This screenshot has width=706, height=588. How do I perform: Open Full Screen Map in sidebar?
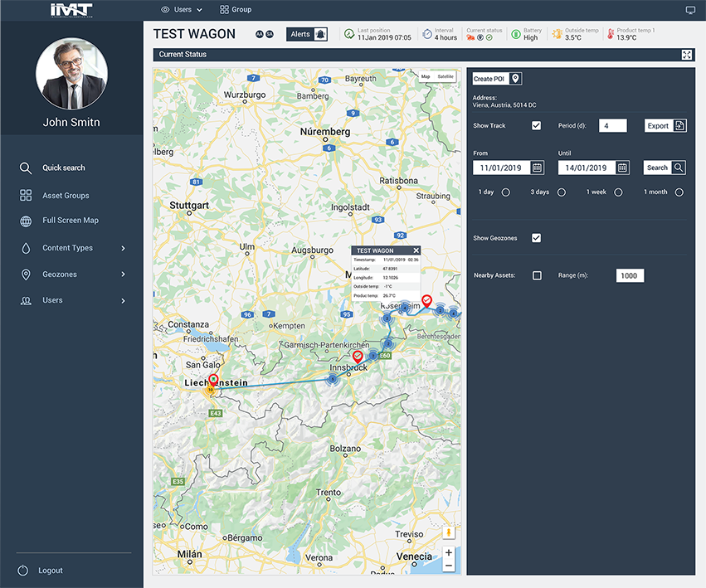pyautogui.click(x=71, y=220)
